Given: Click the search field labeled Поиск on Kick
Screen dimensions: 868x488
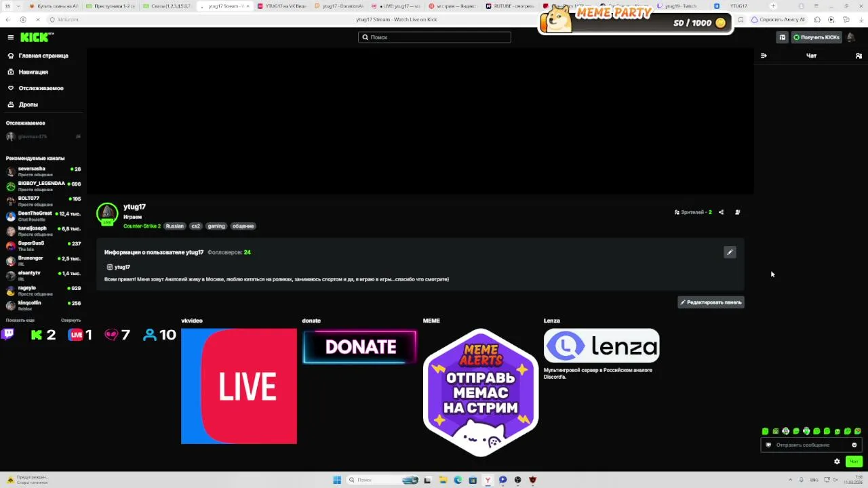Looking at the screenshot, I should tap(435, 37).
